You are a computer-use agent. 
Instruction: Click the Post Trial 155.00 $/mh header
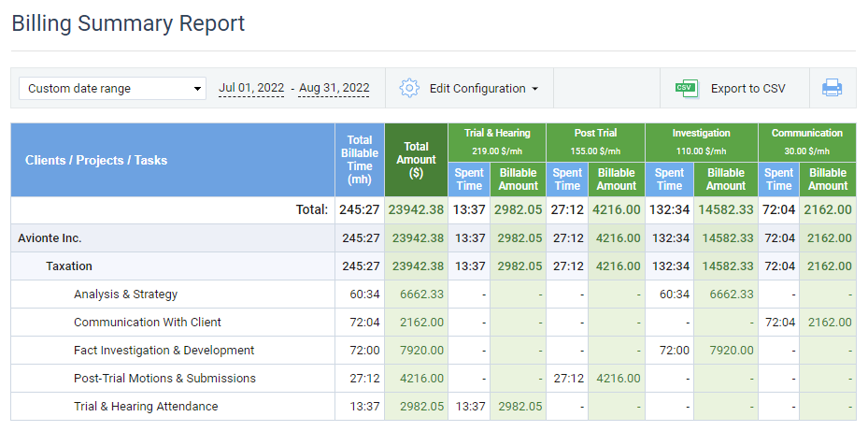point(596,142)
